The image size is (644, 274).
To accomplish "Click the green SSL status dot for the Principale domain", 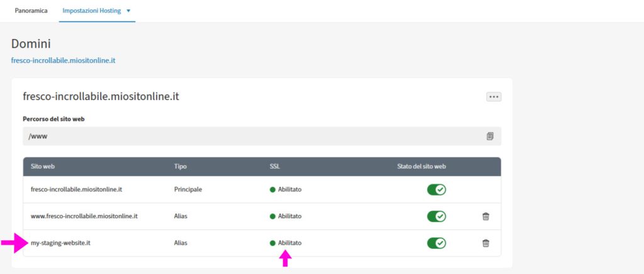I will [x=273, y=189].
